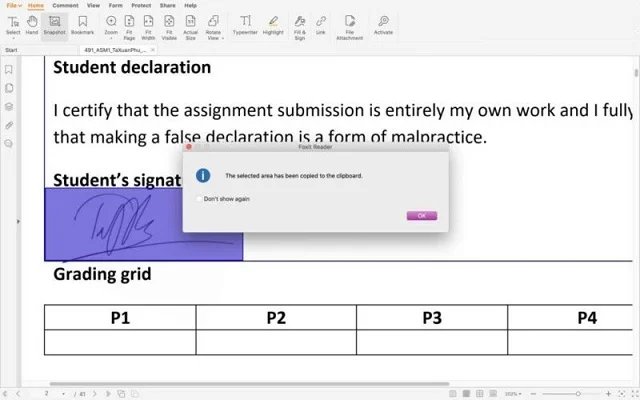Switch to continuous page view mode

(x=466, y=394)
